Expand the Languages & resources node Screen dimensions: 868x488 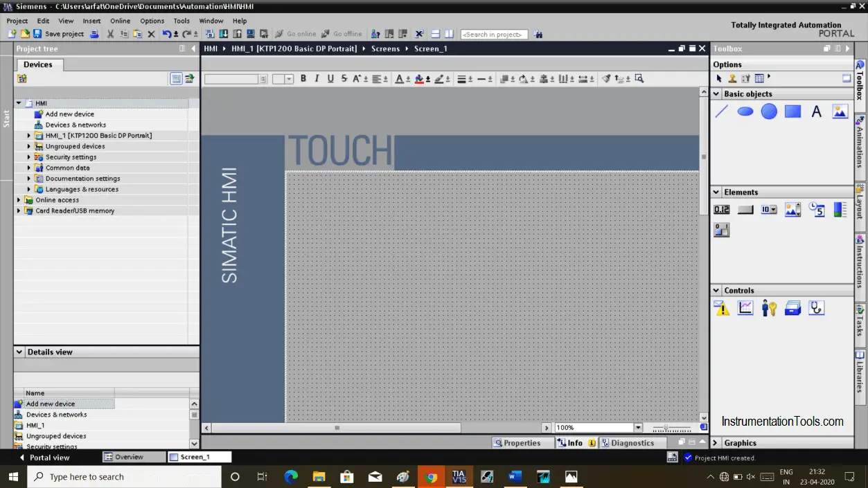[29, 189]
